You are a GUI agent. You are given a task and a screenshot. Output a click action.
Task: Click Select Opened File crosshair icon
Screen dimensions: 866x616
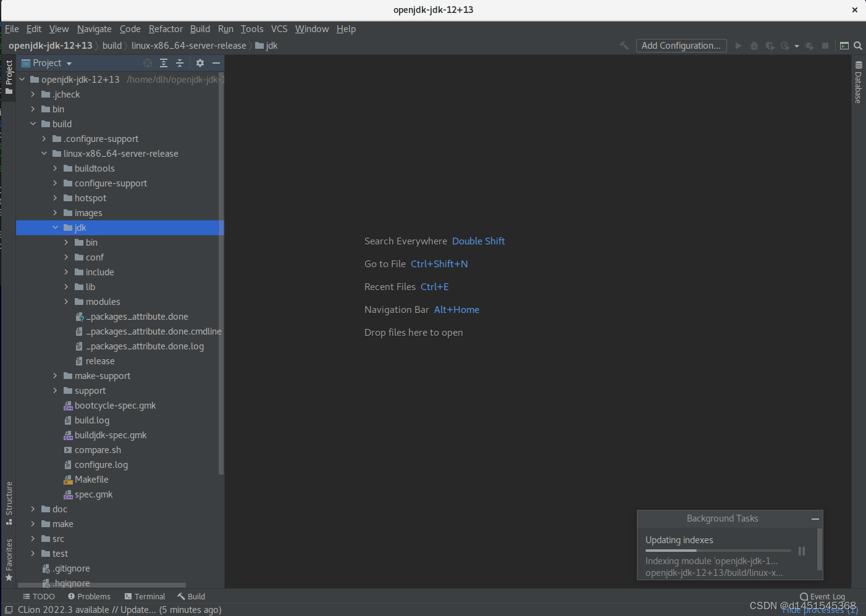148,63
